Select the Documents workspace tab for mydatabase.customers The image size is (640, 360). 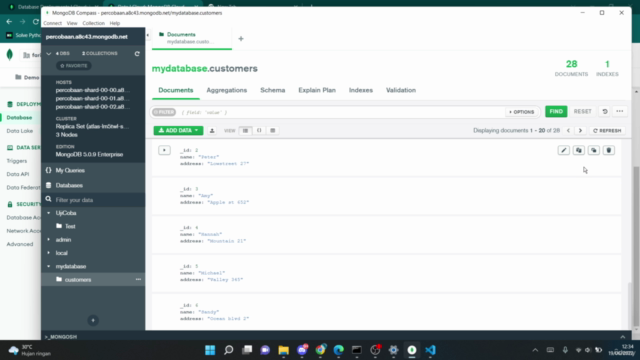tap(191, 38)
